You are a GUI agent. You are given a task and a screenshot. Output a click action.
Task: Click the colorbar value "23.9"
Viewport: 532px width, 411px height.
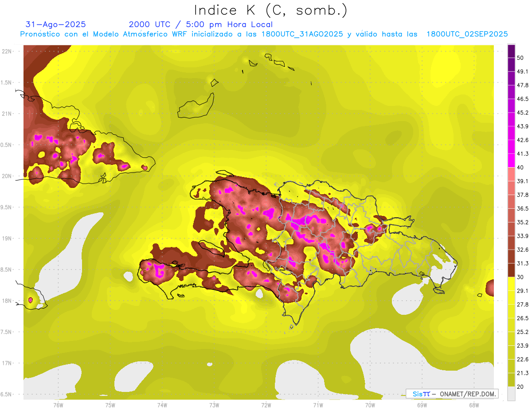pyautogui.click(x=523, y=346)
